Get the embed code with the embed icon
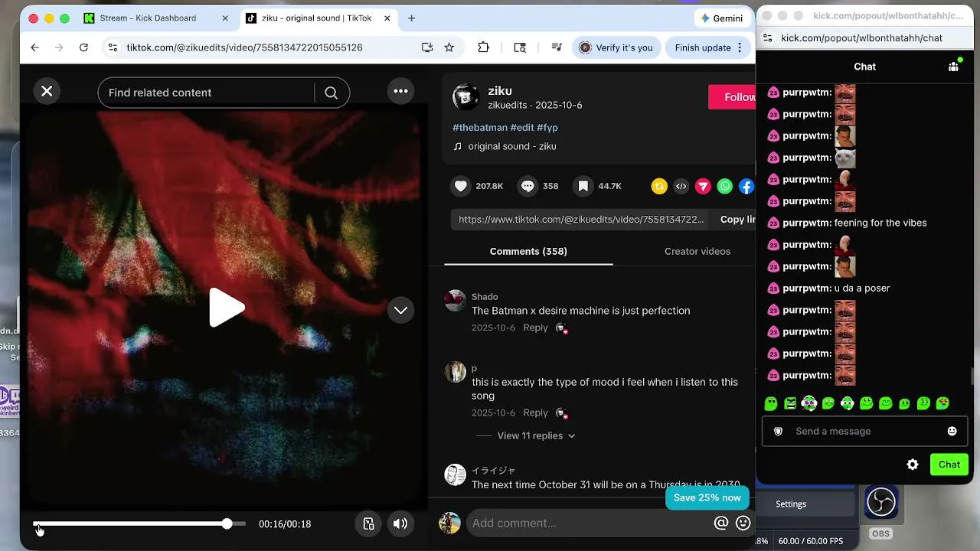980x551 pixels. coord(681,186)
